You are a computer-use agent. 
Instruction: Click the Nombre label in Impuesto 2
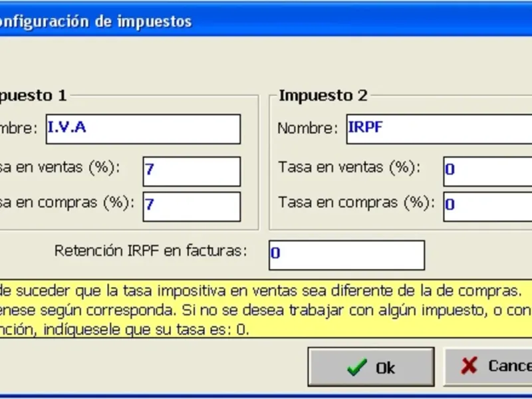pyautogui.click(x=307, y=128)
